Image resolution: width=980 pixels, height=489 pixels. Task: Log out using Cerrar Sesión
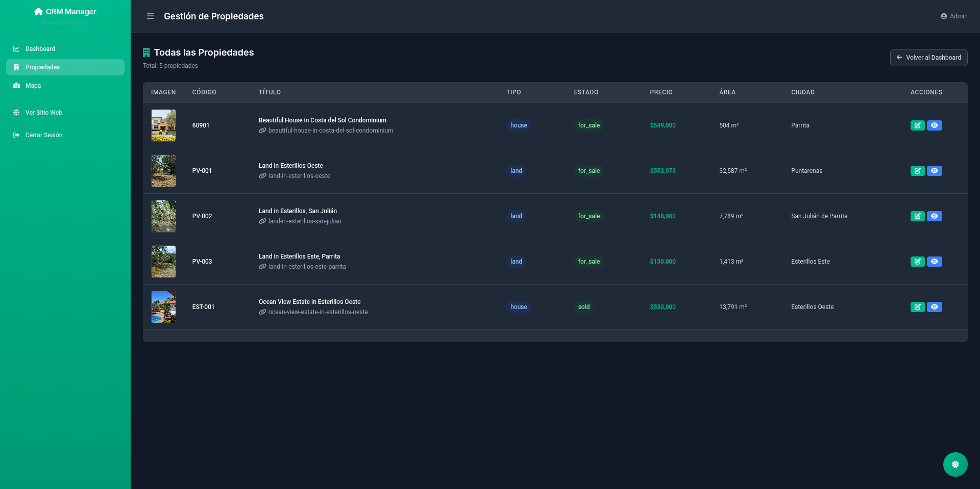(x=43, y=135)
